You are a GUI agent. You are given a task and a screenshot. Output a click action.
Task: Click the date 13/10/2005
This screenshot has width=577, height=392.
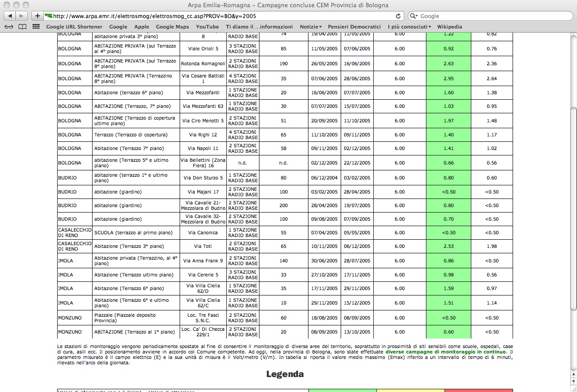(x=357, y=332)
